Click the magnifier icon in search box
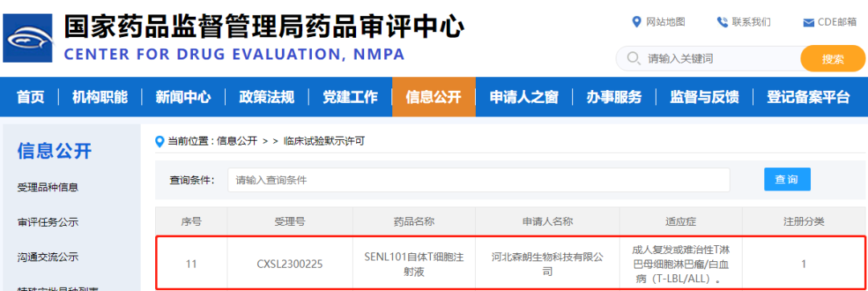Viewport: 868px width, 291px height. click(x=633, y=58)
